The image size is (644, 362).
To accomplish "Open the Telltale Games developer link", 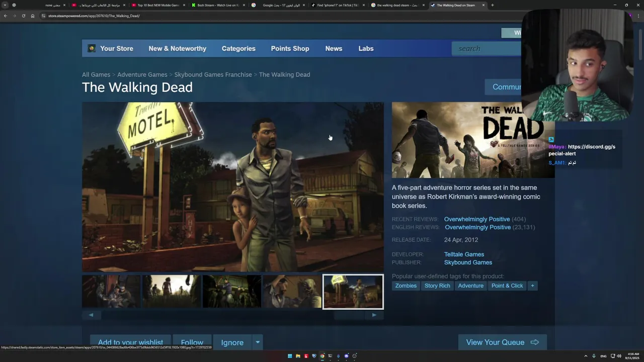I will pyautogui.click(x=464, y=254).
